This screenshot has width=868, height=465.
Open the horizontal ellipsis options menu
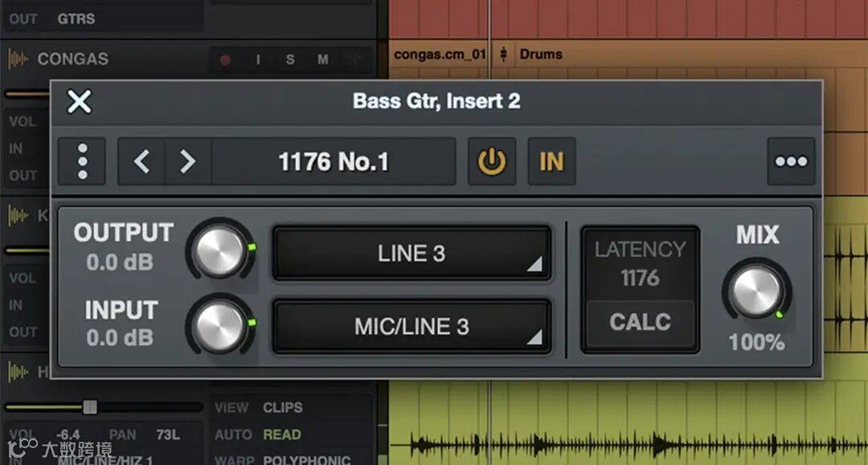pos(791,161)
